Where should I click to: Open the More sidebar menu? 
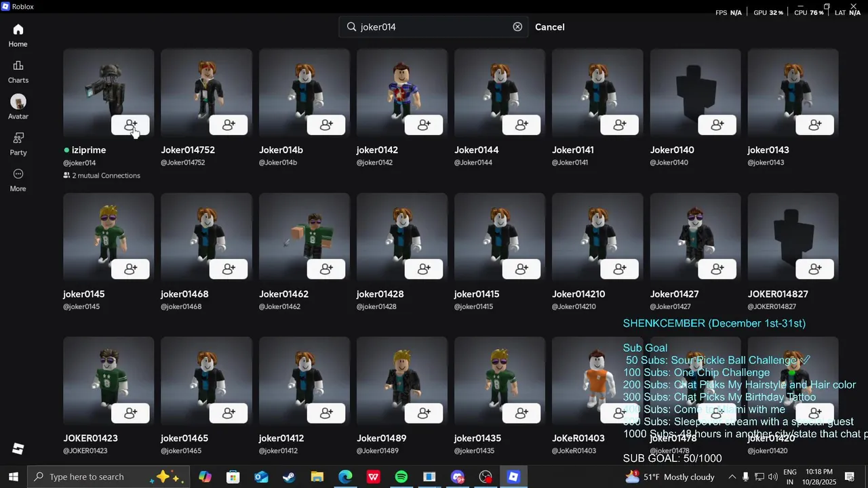(x=18, y=180)
